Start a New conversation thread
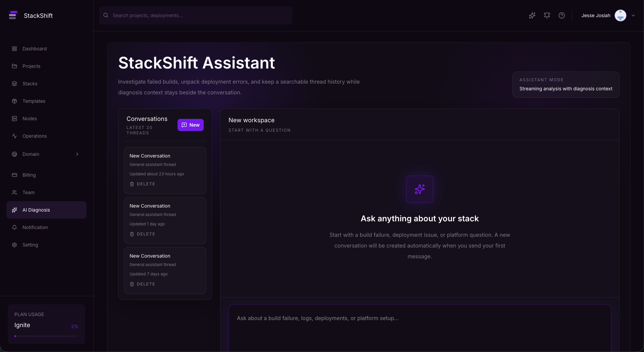Image resolution: width=644 pixels, height=352 pixels. tap(190, 125)
